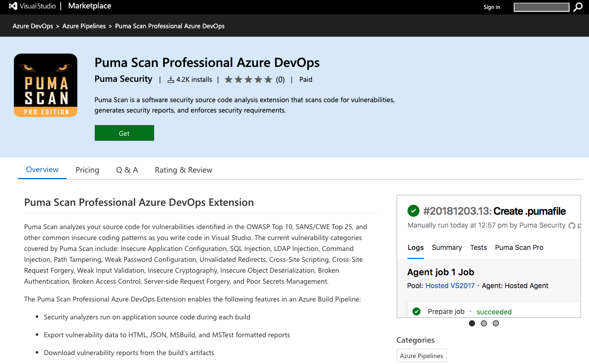
Task: Select the Overview tab
Action: (x=42, y=170)
